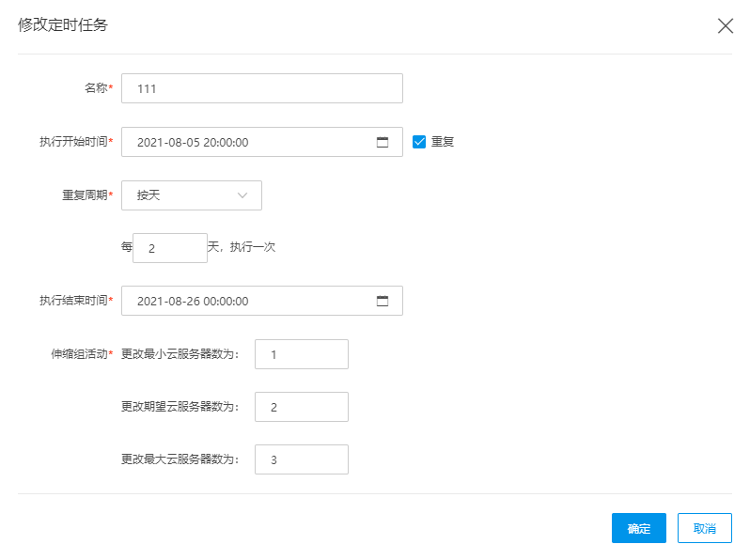The width and height of the screenshot is (750, 560).
Task: Click the chevron arrow in the 按天 selector
Action: [242, 195]
